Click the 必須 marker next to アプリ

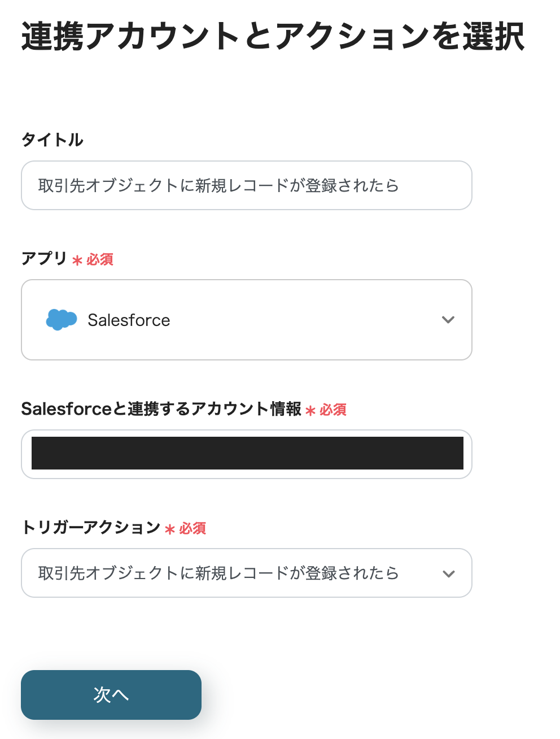[100, 260]
